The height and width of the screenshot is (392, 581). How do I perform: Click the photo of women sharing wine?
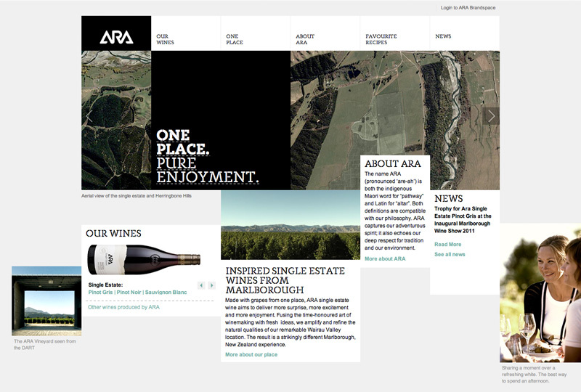tap(540, 293)
